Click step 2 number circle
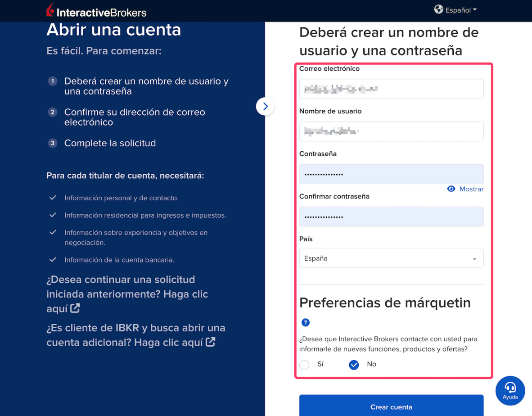 pos(52,112)
